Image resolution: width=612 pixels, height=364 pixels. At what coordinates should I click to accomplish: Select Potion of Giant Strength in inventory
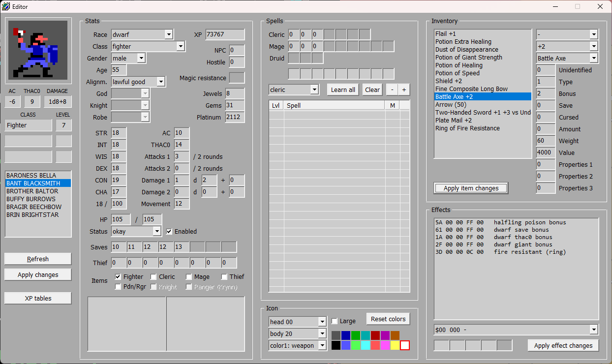tap(468, 58)
